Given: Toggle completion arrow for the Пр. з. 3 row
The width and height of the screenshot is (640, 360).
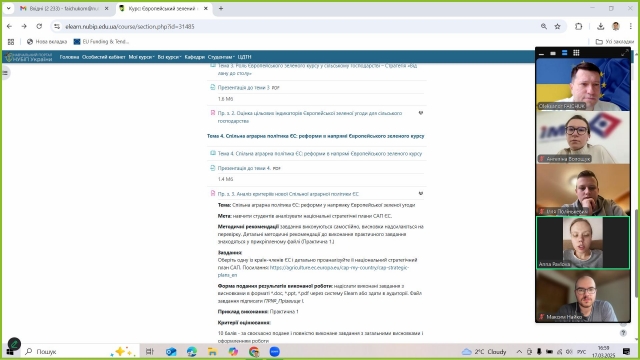Looking at the screenshot, I should (x=420, y=193).
